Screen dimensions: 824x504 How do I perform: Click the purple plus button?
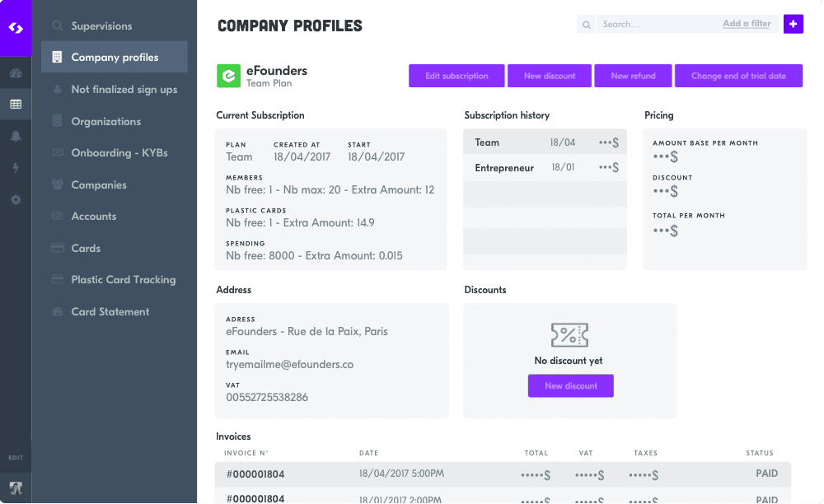click(793, 24)
